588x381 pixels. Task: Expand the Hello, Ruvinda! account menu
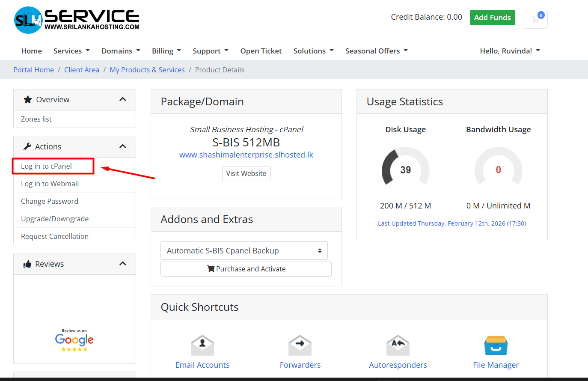(510, 51)
